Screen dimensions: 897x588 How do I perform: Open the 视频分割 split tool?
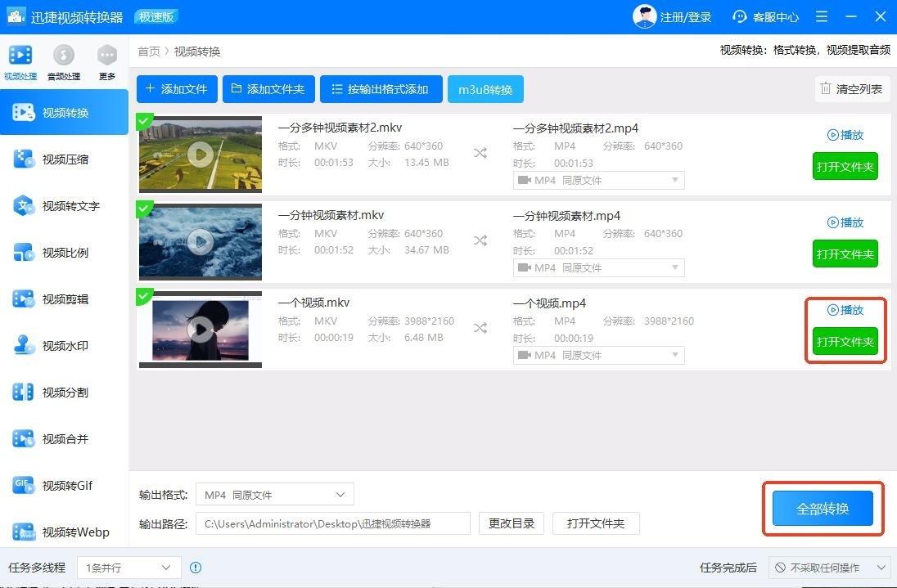coord(64,393)
